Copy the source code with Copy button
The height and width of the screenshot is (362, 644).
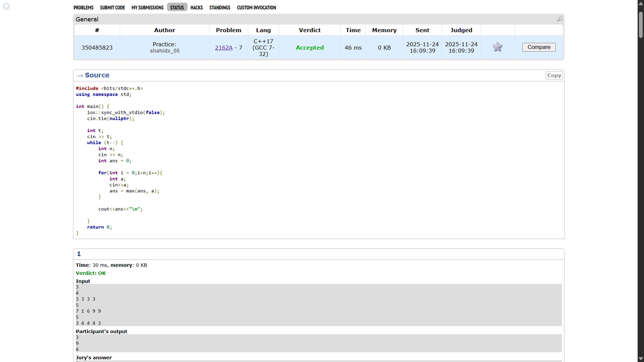click(x=554, y=76)
